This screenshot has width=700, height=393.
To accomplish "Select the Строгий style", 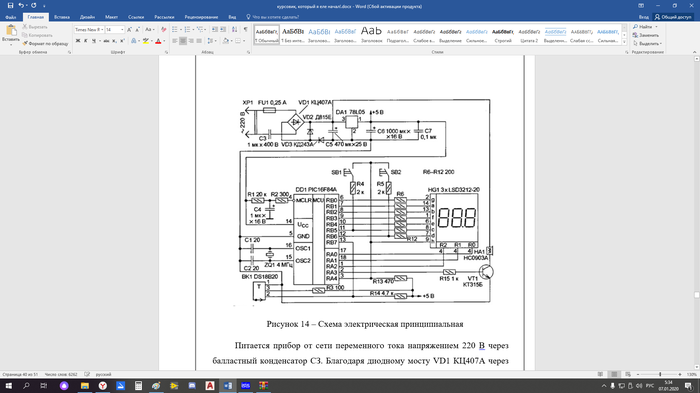I will click(x=503, y=34).
